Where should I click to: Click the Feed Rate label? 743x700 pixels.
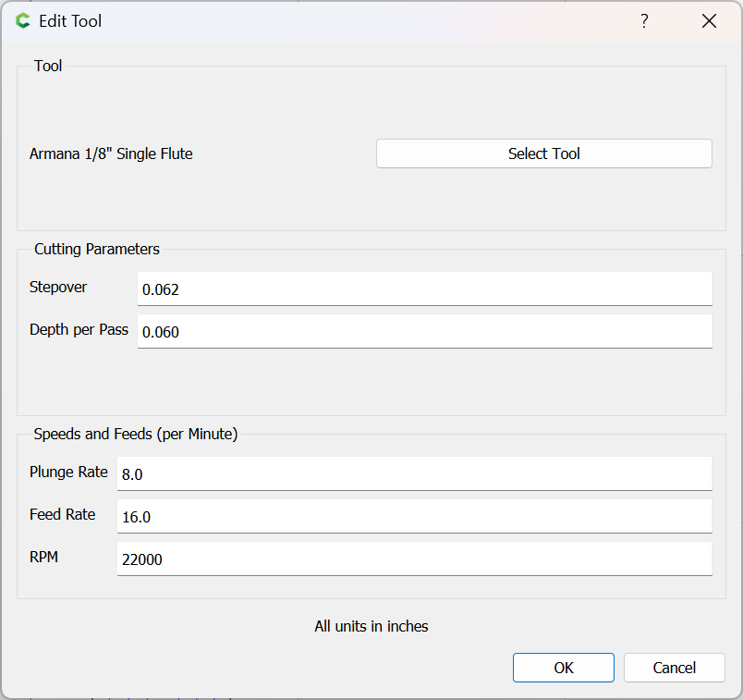coord(62,514)
